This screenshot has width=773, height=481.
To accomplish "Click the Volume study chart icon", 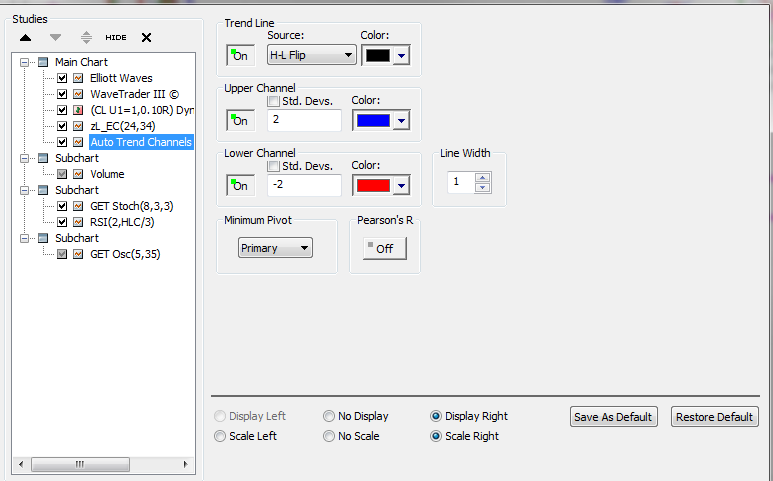I will (x=78, y=174).
